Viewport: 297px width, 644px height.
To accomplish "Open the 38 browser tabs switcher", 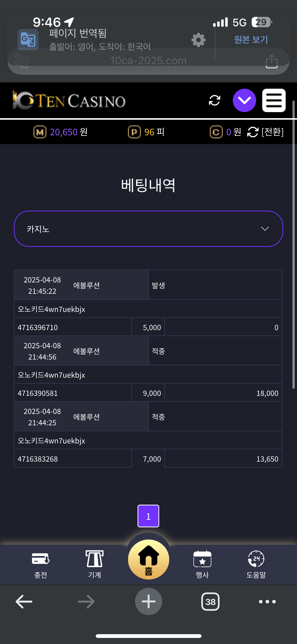I will (210, 602).
